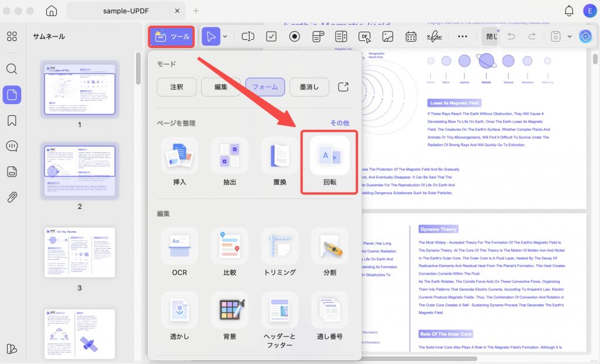Viewport: 600px width, 364px height.
Task: Switch to 墨消し (Redact) mode
Action: 309,87
